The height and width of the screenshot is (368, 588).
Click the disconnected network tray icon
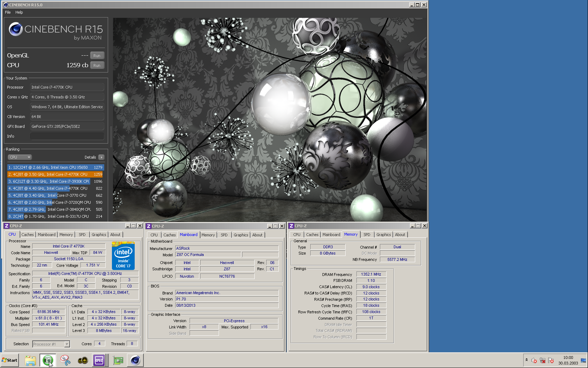click(x=543, y=361)
